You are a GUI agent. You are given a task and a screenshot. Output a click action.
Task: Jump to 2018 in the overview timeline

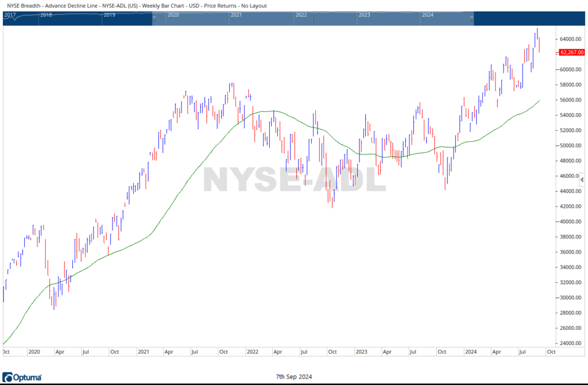coord(47,15)
